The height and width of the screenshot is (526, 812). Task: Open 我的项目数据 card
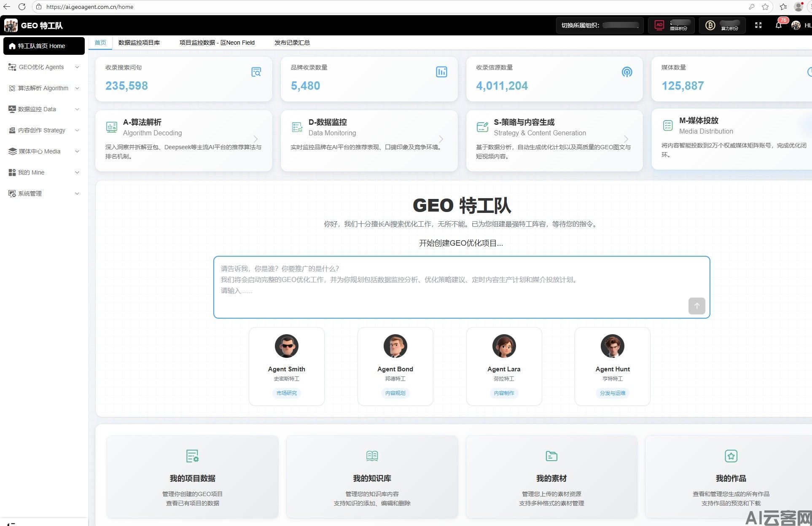click(193, 477)
